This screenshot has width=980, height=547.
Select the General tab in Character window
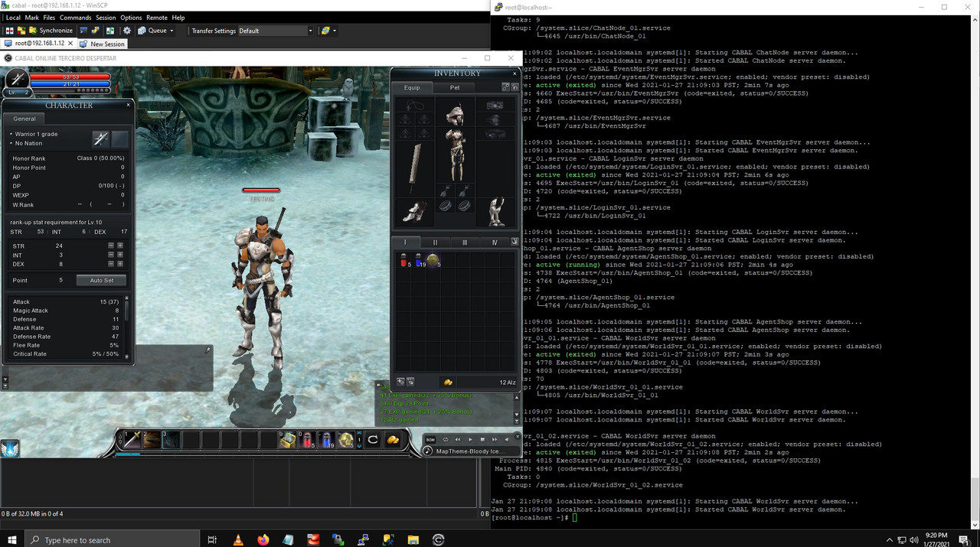pyautogui.click(x=24, y=119)
